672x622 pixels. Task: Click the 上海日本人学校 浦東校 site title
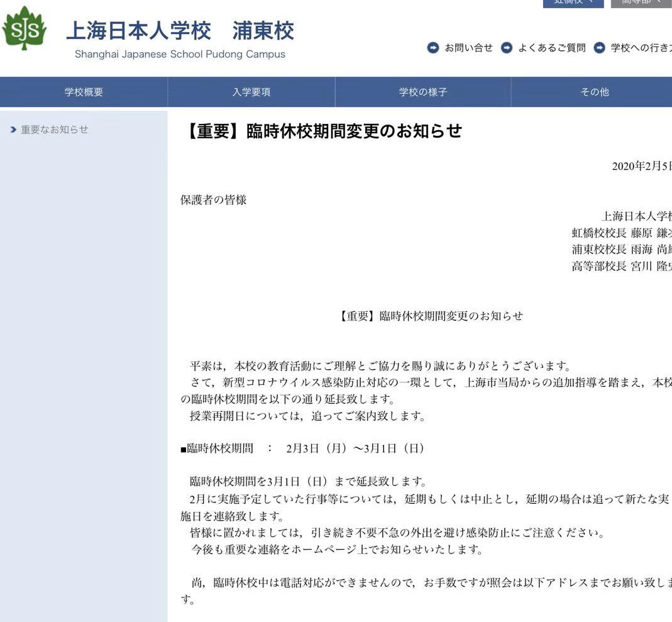click(x=180, y=31)
